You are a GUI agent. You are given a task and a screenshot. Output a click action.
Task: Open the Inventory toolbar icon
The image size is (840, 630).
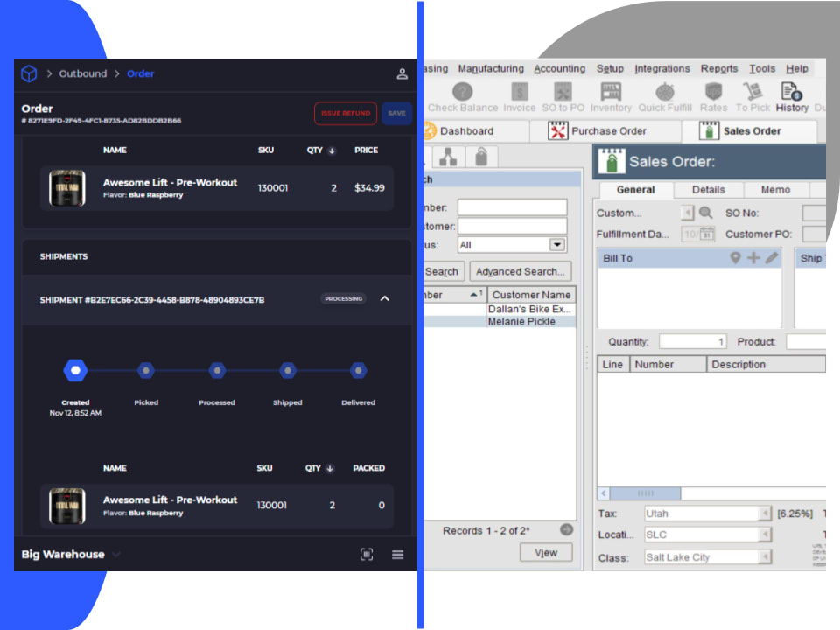611,92
